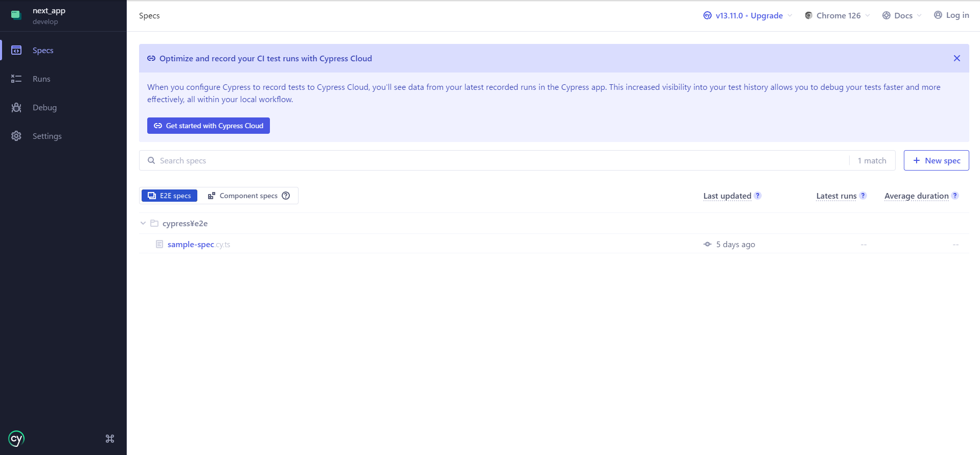Click Log in button
The width and height of the screenshot is (980, 455).
click(951, 15)
